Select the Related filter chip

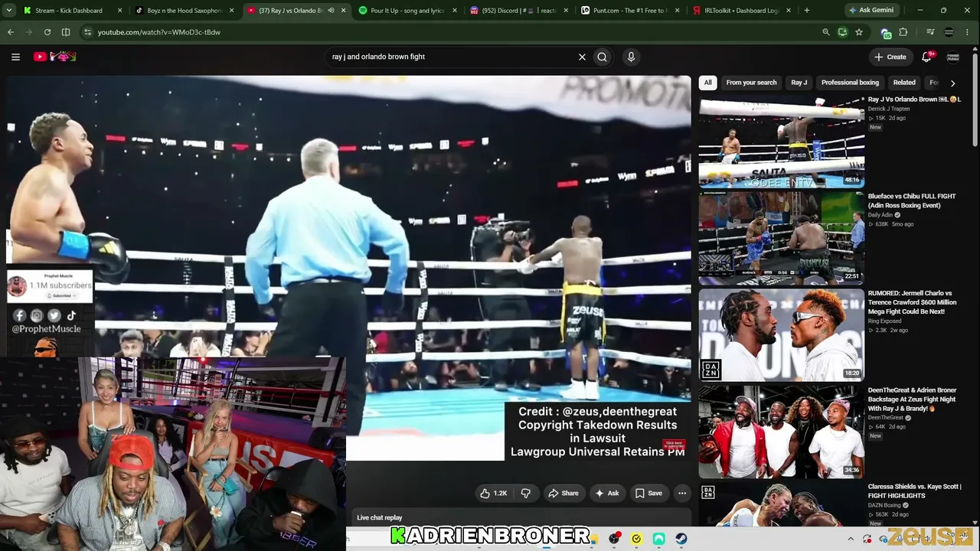[x=904, y=83]
